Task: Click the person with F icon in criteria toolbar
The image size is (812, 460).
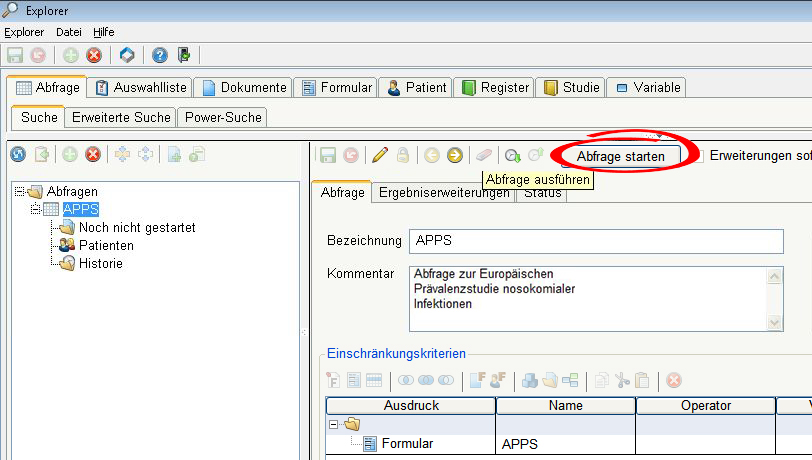Action: pos(498,380)
